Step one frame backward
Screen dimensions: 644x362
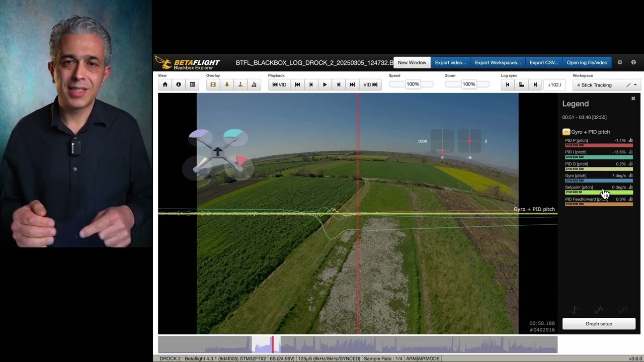click(311, 84)
